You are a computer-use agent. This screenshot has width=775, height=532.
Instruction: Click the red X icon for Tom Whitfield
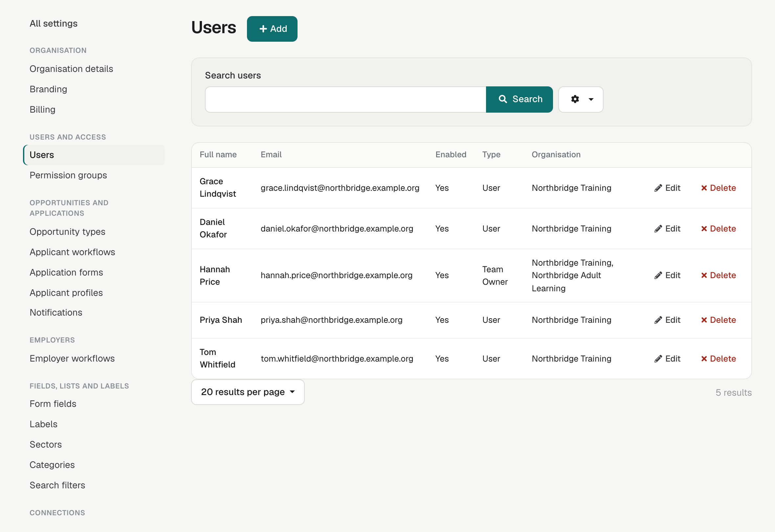[x=704, y=359]
